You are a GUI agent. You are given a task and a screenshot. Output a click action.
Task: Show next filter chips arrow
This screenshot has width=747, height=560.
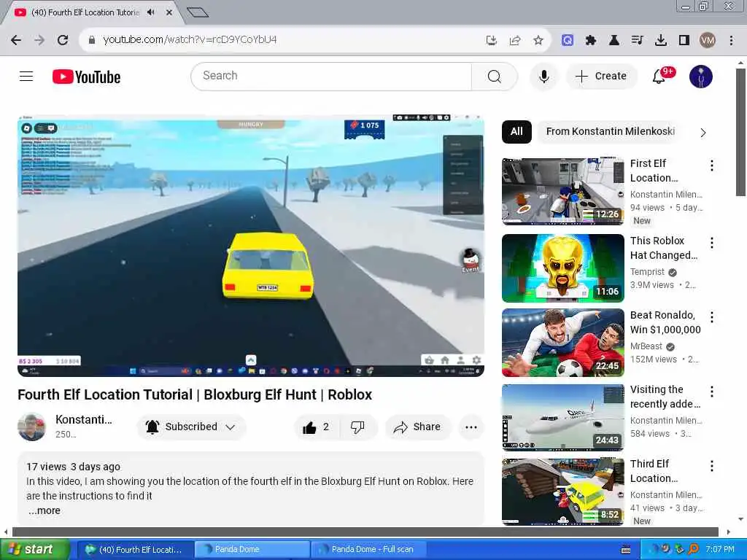(x=703, y=133)
